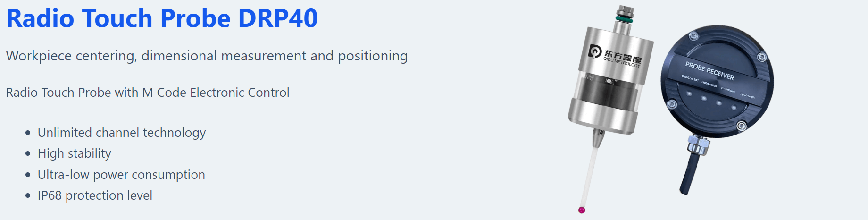Click the "Workpiece centering" subtitle text
The width and height of the screenshot is (868, 220).
click(x=207, y=56)
